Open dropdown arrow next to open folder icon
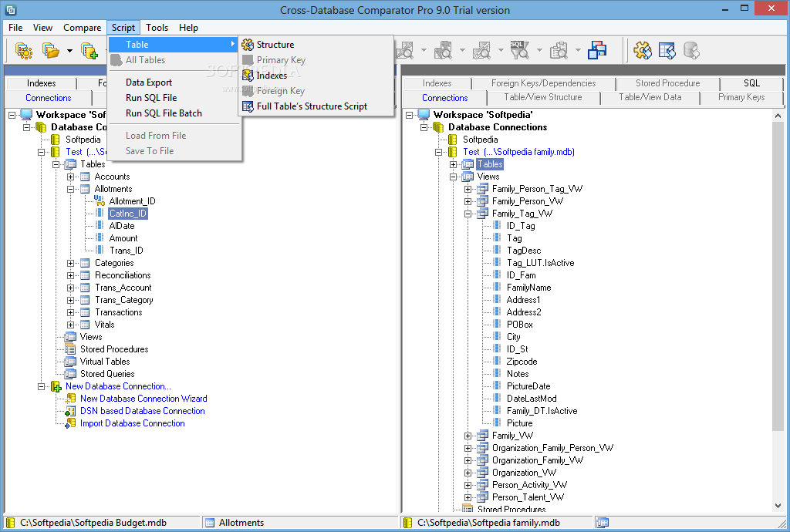 point(69,51)
